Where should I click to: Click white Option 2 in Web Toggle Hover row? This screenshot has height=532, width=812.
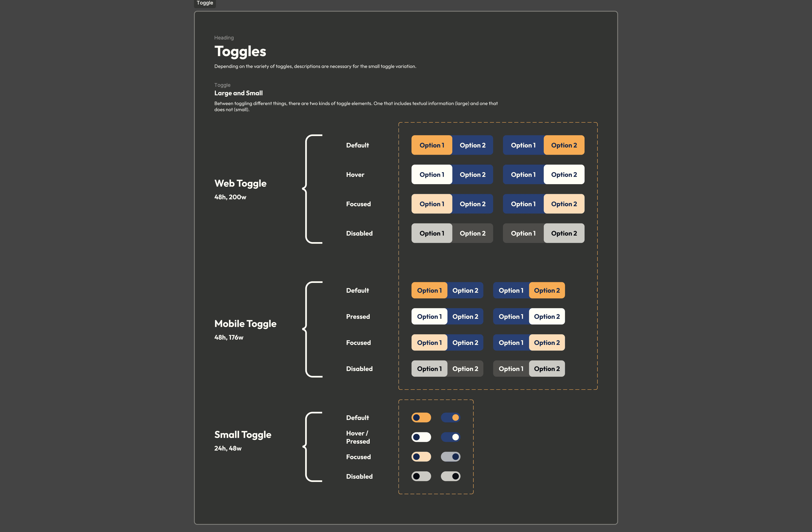[564, 175]
